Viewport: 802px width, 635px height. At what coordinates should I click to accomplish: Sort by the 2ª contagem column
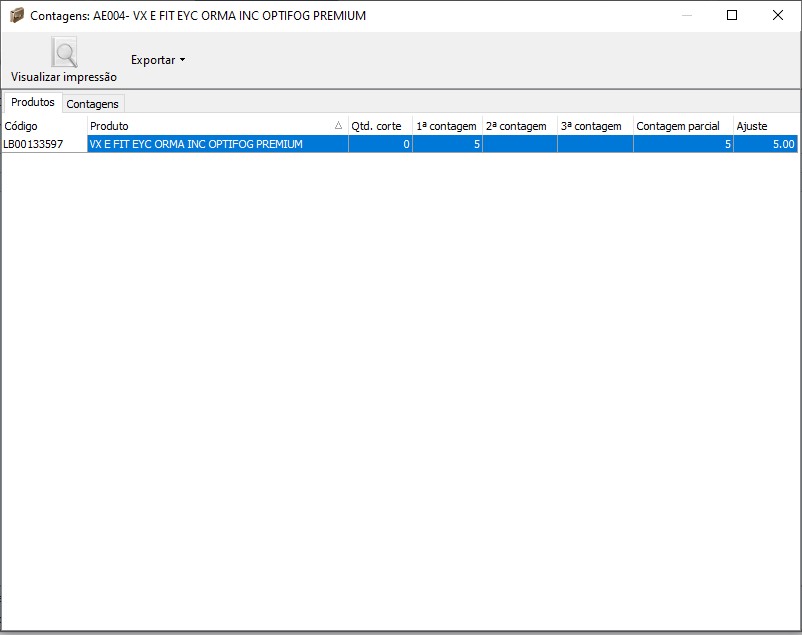pos(520,126)
